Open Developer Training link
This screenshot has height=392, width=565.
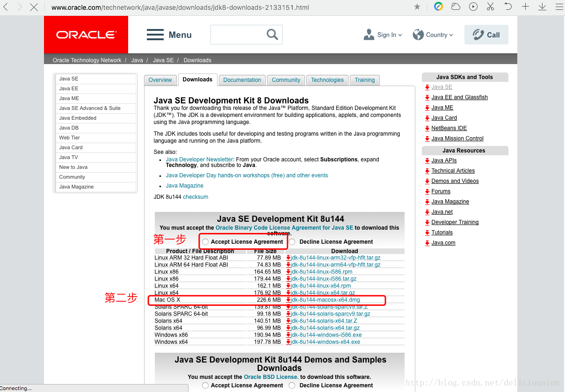(x=455, y=222)
